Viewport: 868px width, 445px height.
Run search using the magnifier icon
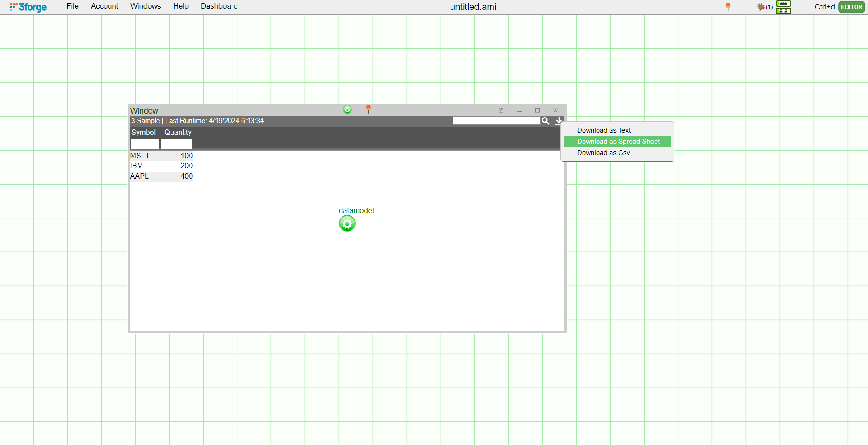coord(545,121)
